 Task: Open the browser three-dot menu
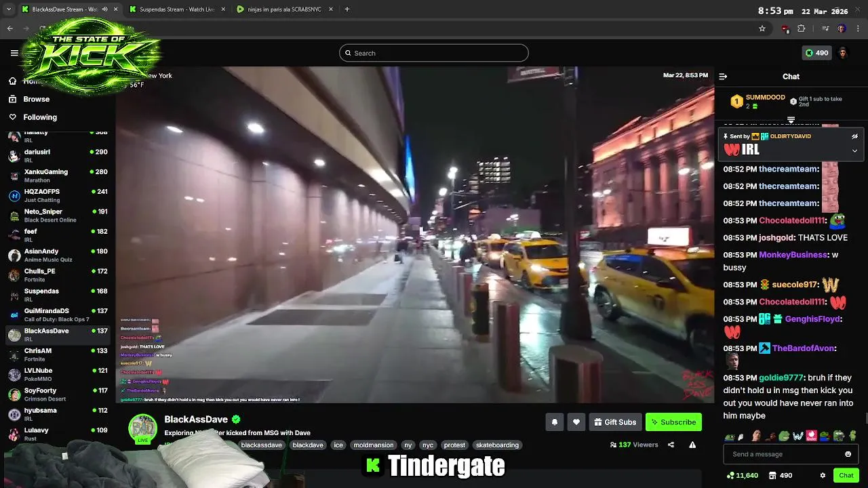coord(858,28)
